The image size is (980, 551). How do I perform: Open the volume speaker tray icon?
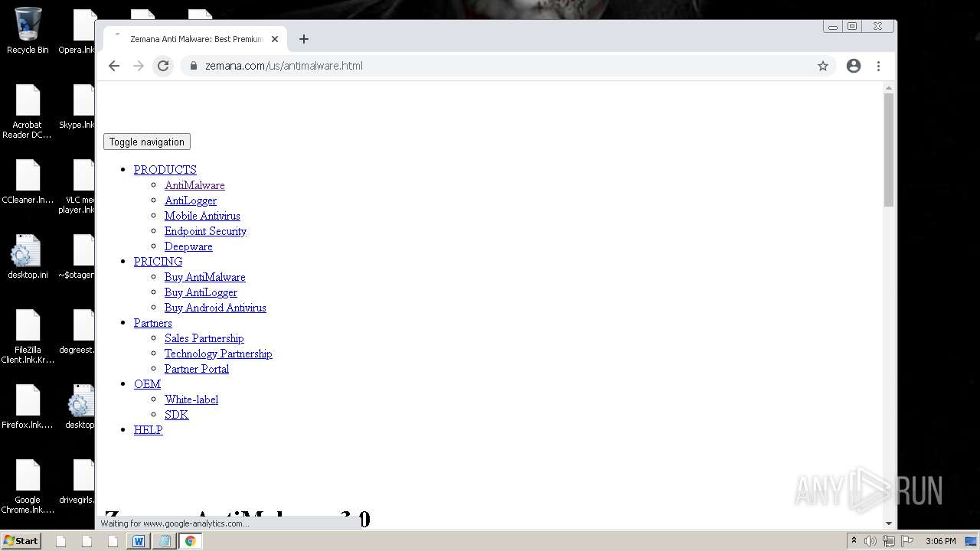click(871, 541)
